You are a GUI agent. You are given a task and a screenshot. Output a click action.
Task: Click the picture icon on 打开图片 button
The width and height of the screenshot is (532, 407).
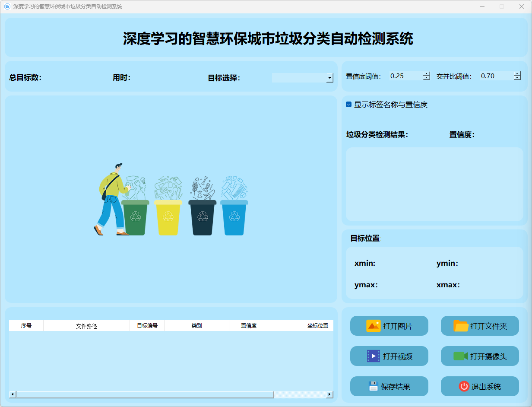point(373,326)
